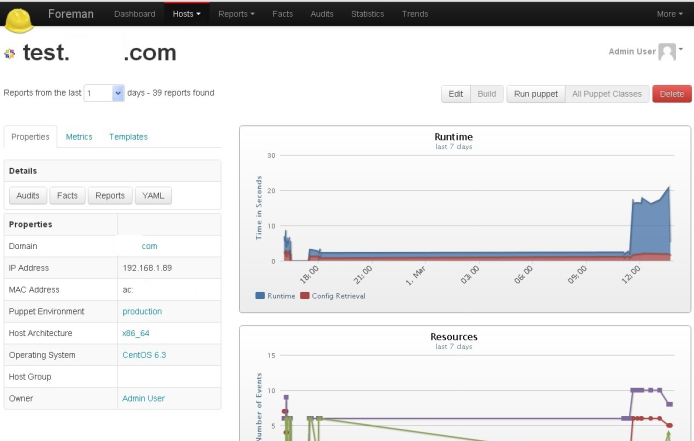Open the production environment link
The height and width of the screenshot is (441, 694).
(x=142, y=311)
